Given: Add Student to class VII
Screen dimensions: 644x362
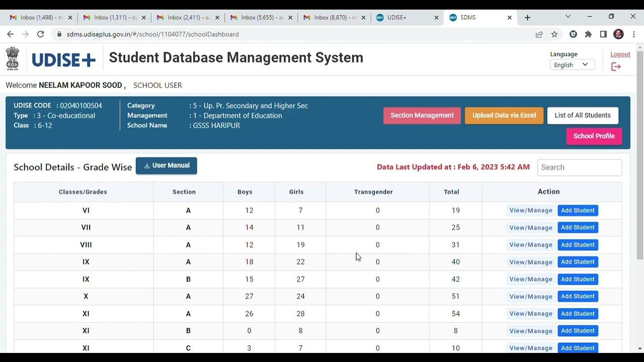Looking at the screenshot, I should (x=578, y=228).
